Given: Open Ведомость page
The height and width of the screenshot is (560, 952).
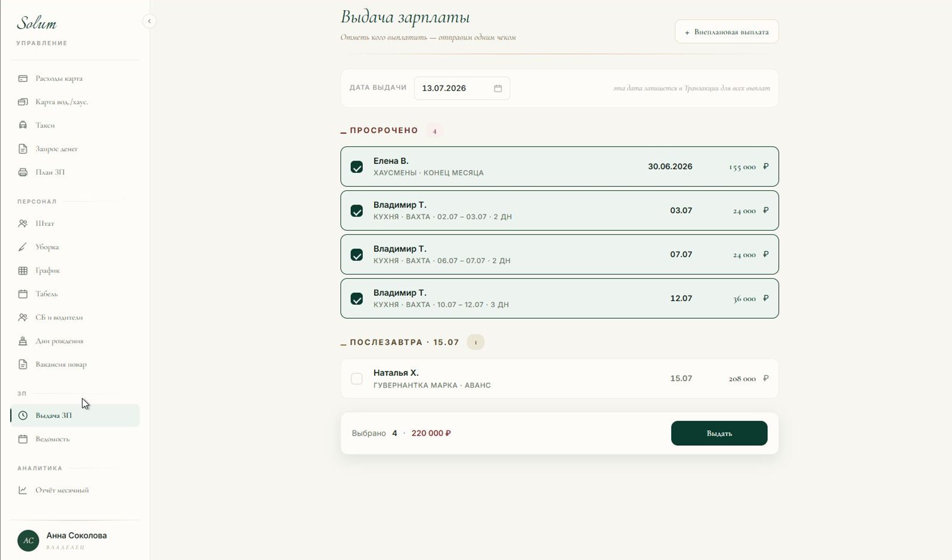Looking at the screenshot, I should [74, 439].
